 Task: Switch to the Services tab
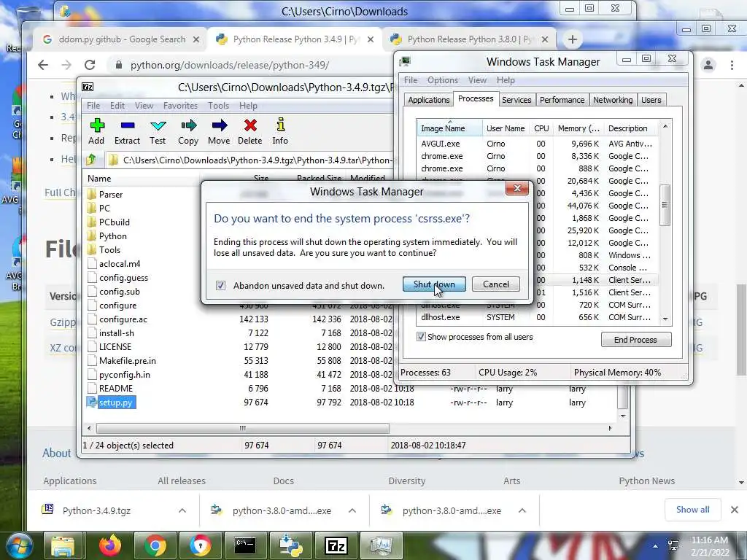[516, 100]
